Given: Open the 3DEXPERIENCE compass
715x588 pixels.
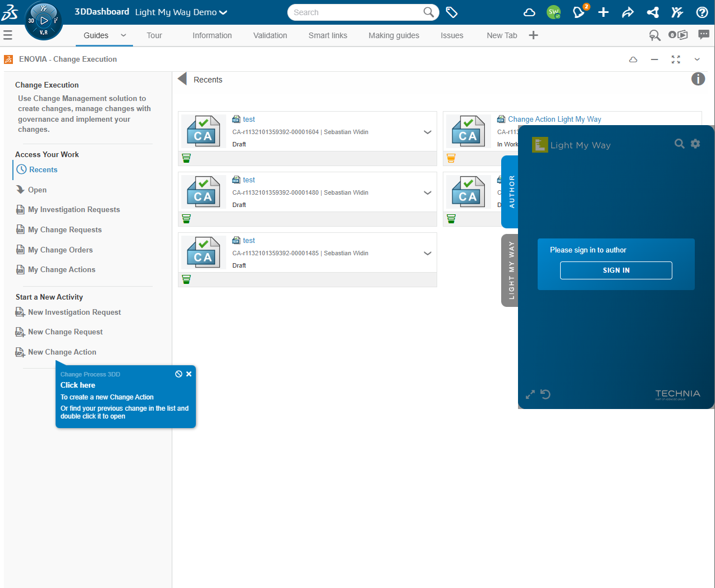Looking at the screenshot, I should [44, 21].
